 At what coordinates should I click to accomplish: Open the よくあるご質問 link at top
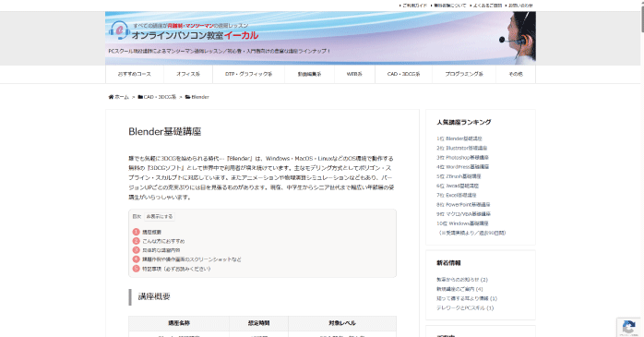[487, 6]
